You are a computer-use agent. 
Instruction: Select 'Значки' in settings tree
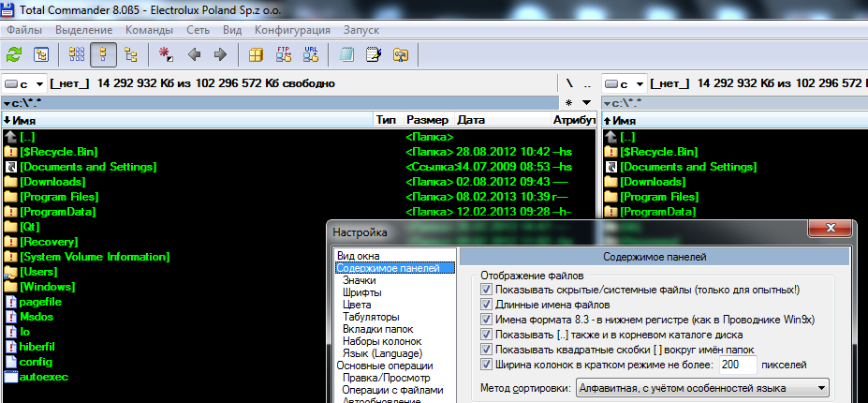click(359, 280)
